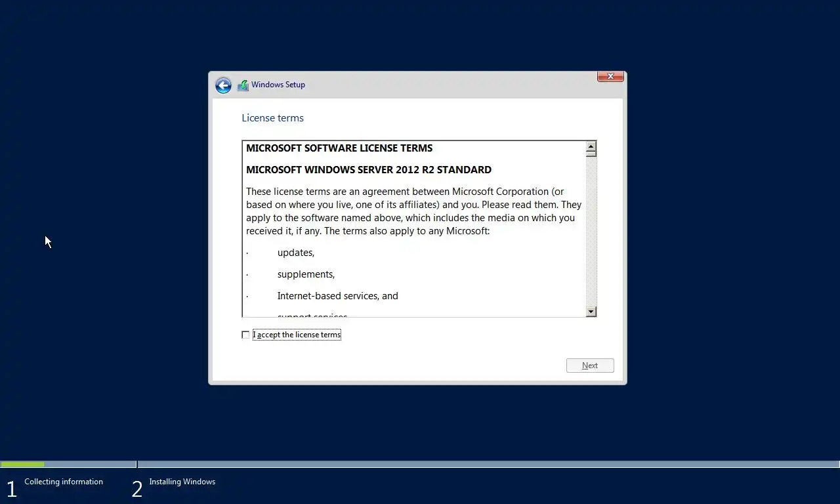
Task: Click 'Internet-based services, and' line
Action: [x=338, y=296]
